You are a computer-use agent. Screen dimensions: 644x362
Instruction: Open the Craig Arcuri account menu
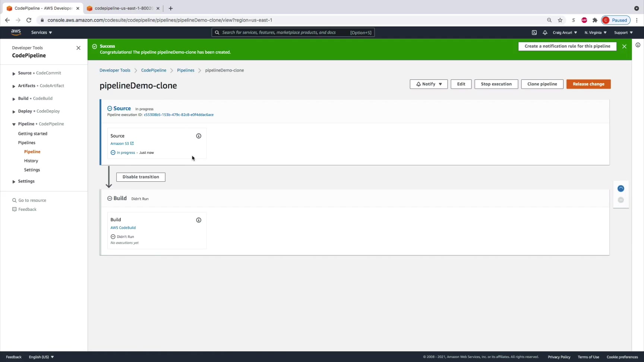pos(565,33)
